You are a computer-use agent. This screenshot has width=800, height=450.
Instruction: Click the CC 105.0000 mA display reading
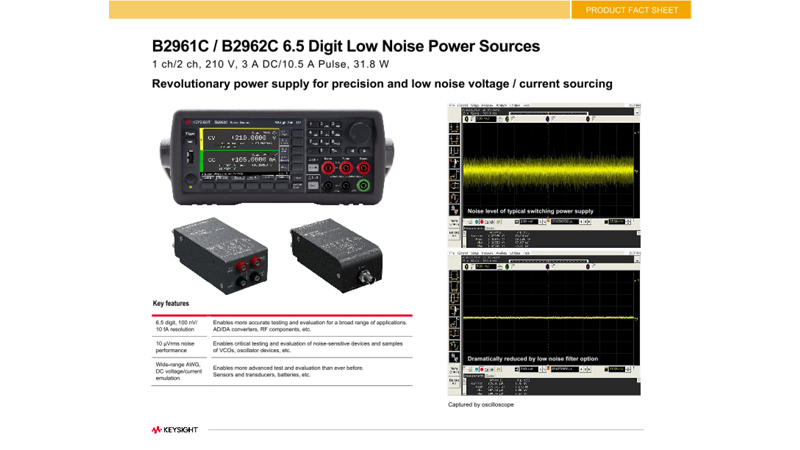point(242,160)
